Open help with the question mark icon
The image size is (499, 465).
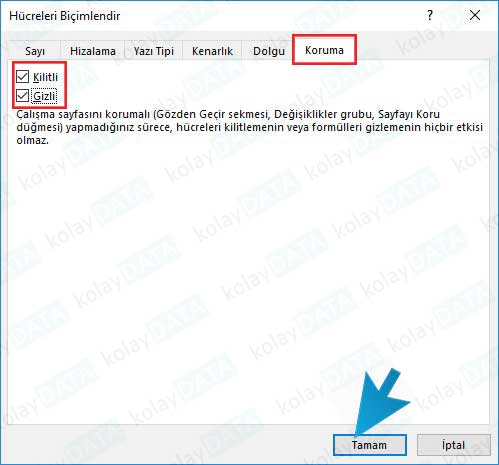430,15
